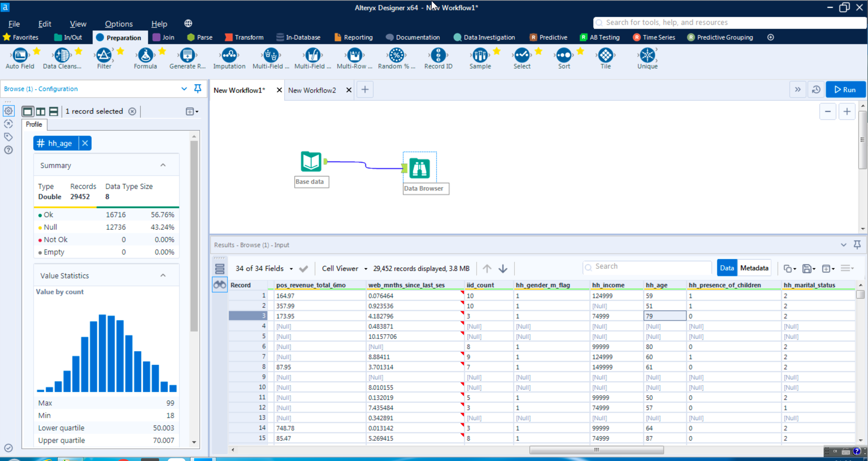Select the Unique tool icon
This screenshot has height=461, width=868.
click(647, 55)
